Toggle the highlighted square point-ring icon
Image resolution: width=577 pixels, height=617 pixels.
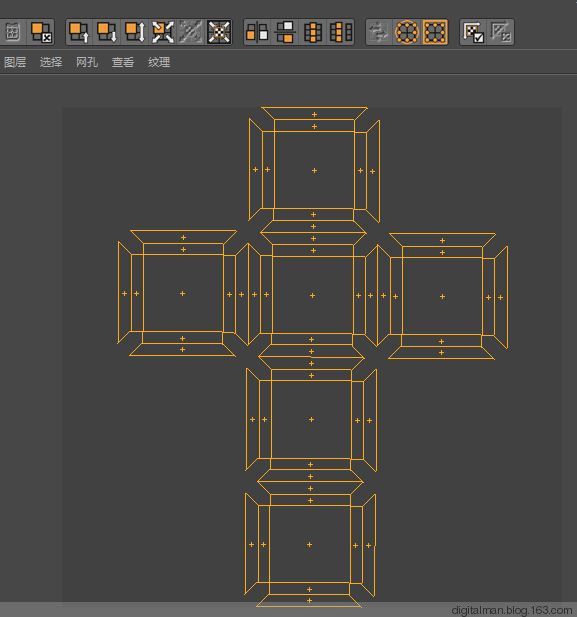point(435,32)
